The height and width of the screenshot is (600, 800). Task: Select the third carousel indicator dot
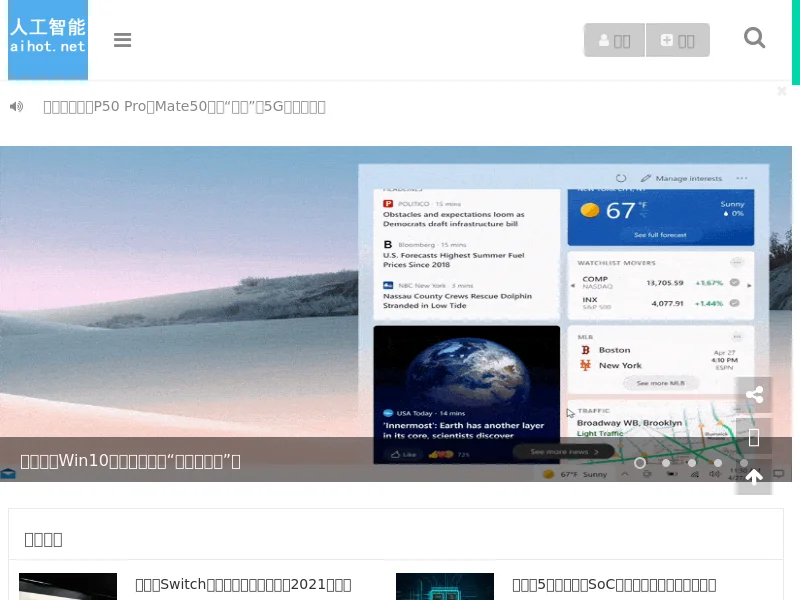click(692, 463)
